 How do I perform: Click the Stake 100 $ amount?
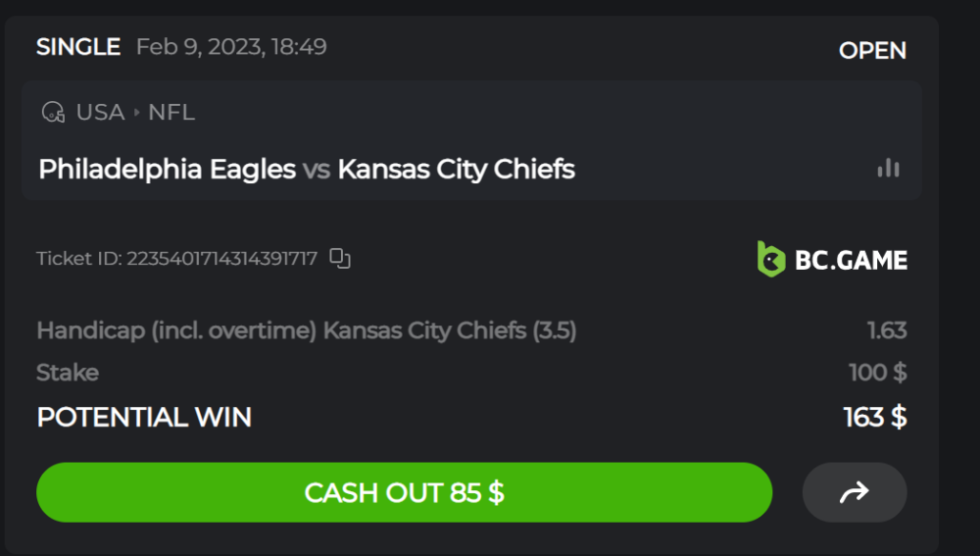(x=877, y=373)
